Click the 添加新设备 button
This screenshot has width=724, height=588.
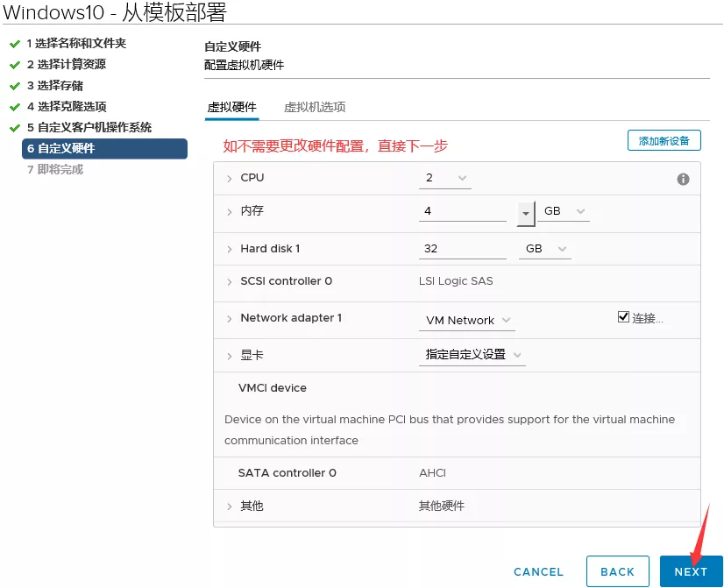tap(664, 140)
